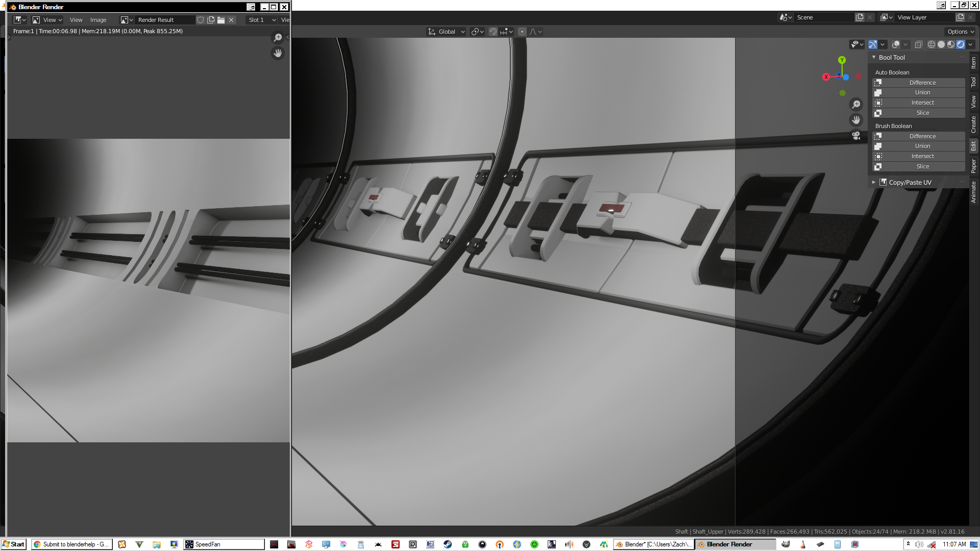Click the pan hand icon in 3D viewport
The height and width of the screenshot is (551, 980).
point(856,120)
